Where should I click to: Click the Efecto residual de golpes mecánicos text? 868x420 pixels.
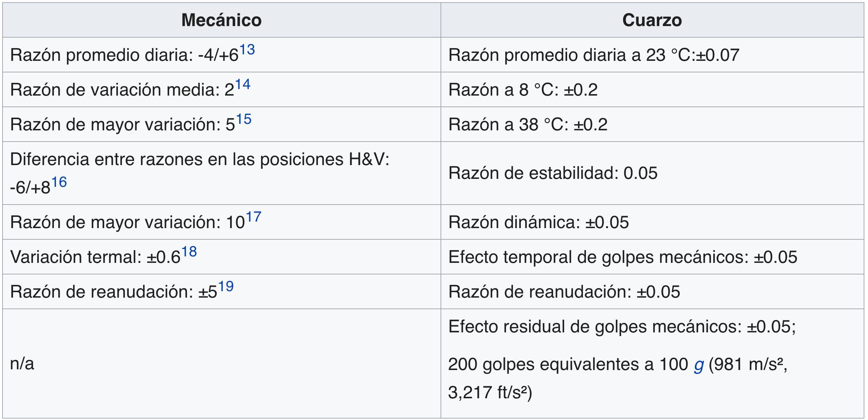pyautogui.click(x=622, y=327)
